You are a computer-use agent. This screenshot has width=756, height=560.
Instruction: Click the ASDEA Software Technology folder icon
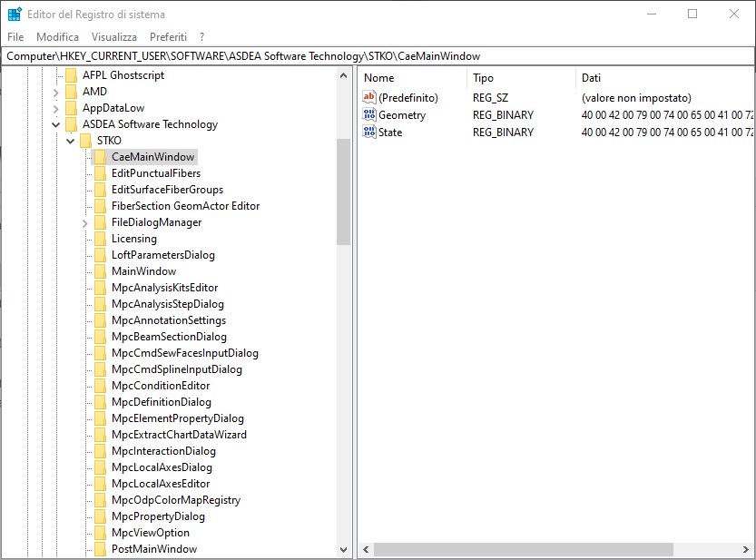pyautogui.click(x=72, y=124)
